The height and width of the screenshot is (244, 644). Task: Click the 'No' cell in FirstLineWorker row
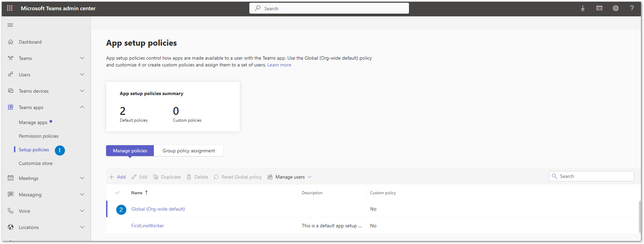click(373, 226)
